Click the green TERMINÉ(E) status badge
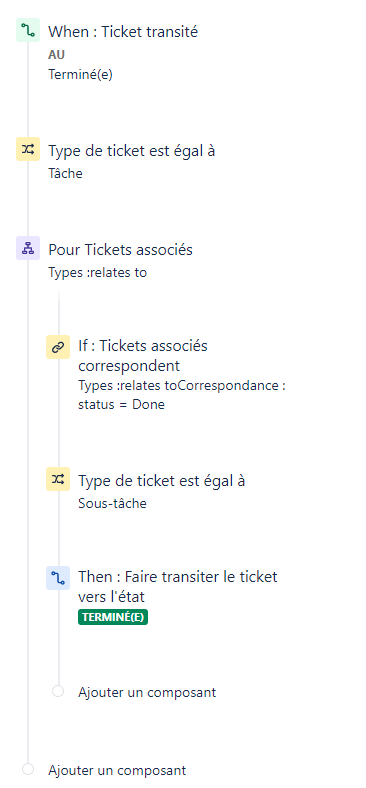The height and width of the screenshot is (788, 366). click(113, 618)
